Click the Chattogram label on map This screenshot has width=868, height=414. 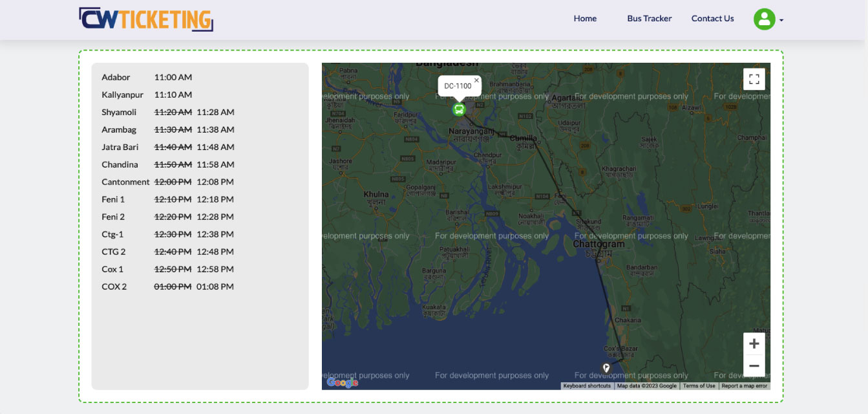click(598, 245)
